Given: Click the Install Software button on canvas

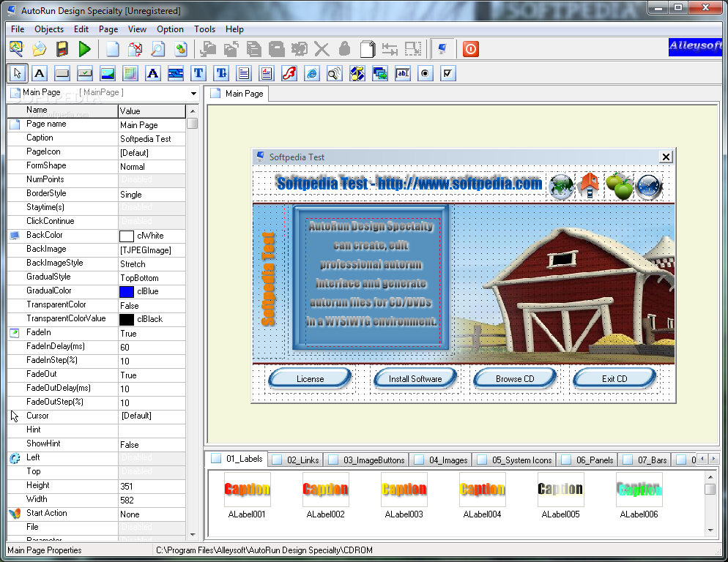Looking at the screenshot, I should pyautogui.click(x=415, y=378).
